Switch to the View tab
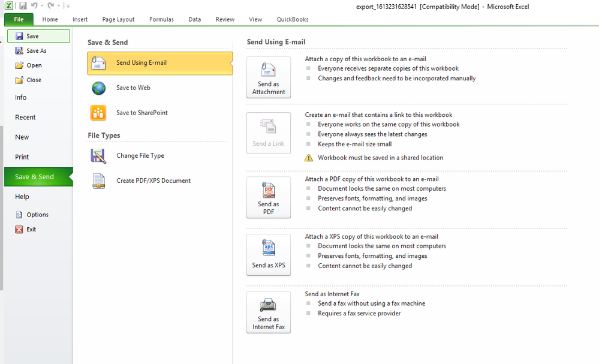599x364 pixels. pos(255,19)
